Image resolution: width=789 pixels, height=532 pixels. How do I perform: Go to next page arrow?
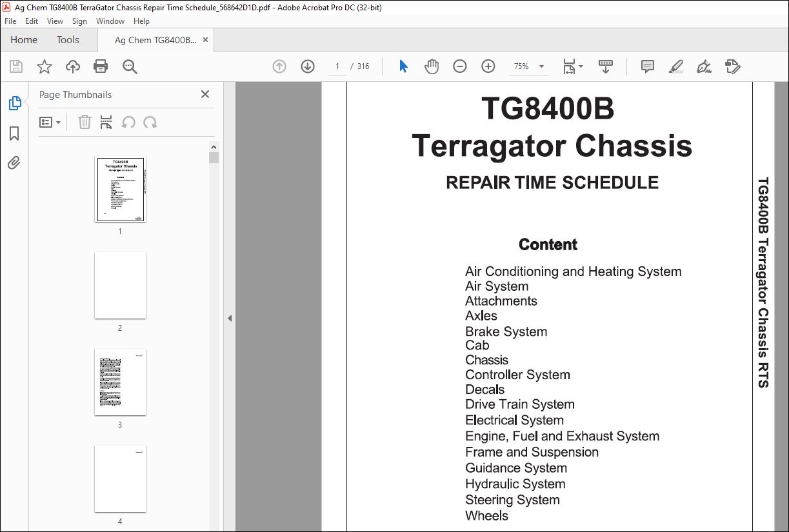point(308,66)
